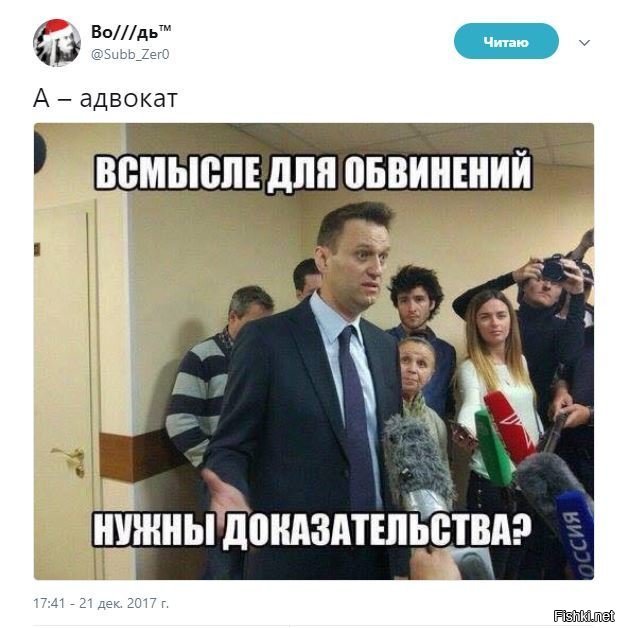Click the НУЖНЫ ДОКАЗАТЕЛЬСТВА? caption

(311, 527)
